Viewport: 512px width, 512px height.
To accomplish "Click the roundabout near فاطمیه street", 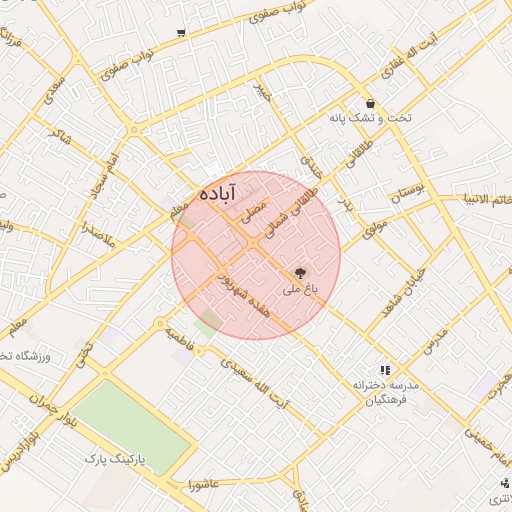I will click(199, 351).
